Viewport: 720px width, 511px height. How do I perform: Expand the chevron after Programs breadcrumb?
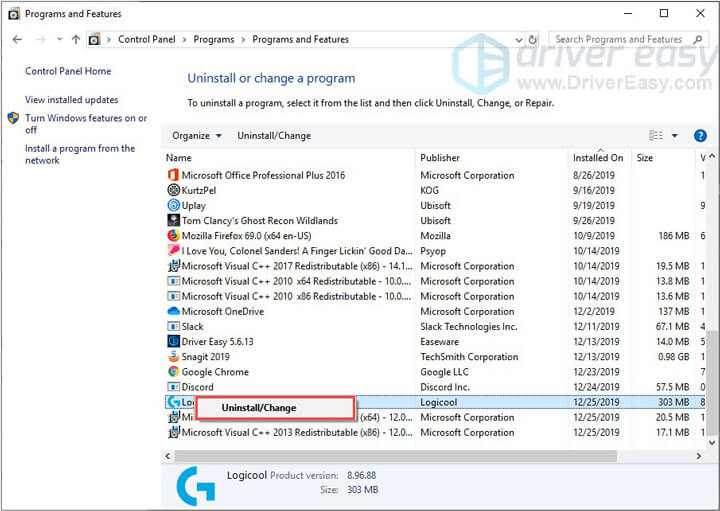point(243,40)
